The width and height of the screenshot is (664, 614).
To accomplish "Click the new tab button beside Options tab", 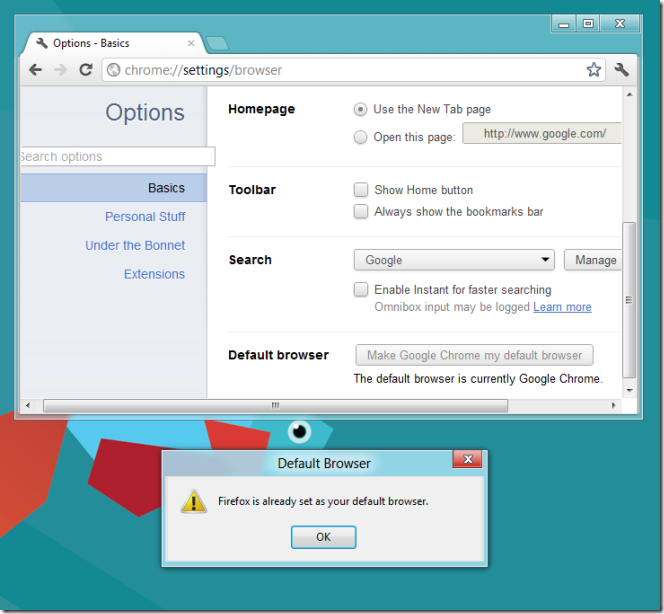I will (217, 43).
